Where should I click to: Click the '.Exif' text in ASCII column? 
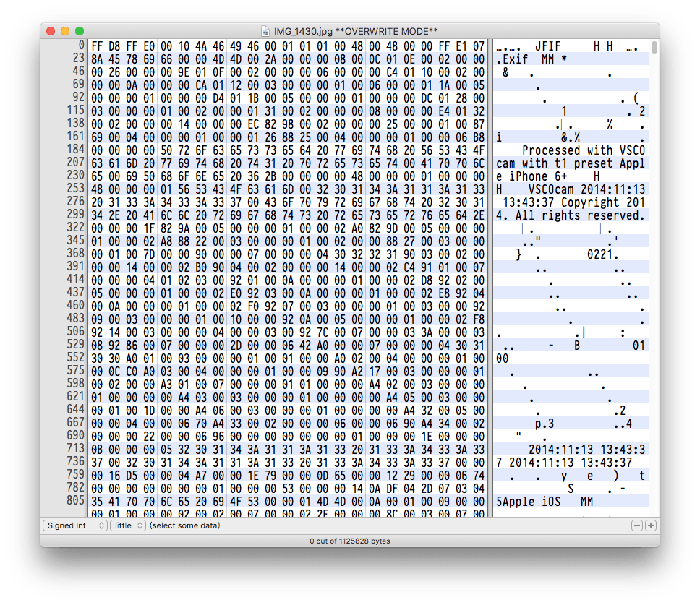point(513,59)
